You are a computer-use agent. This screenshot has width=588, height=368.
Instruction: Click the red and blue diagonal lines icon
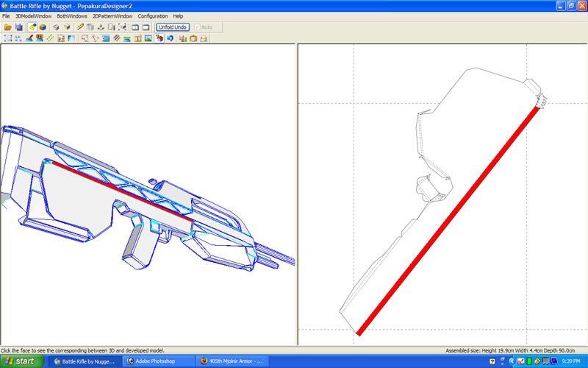point(117,38)
